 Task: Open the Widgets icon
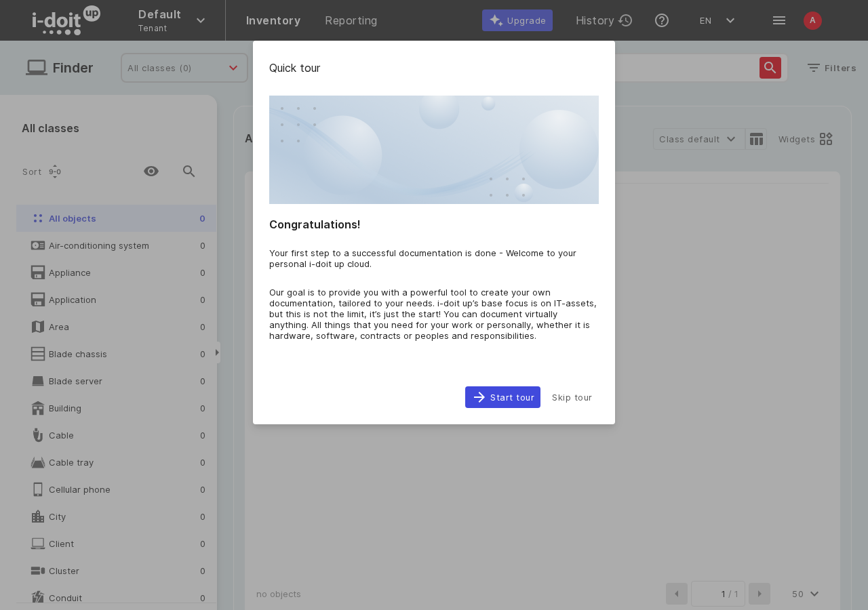point(826,139)
